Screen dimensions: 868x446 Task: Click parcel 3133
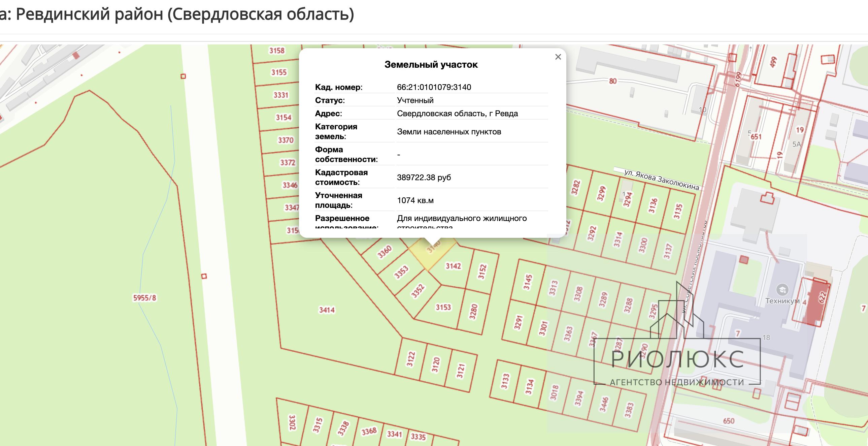(504, 381)
